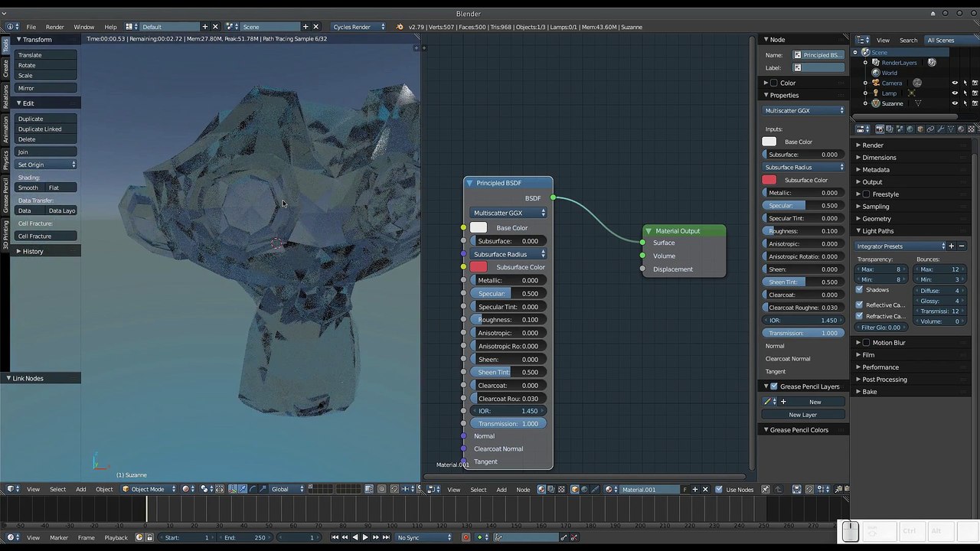Viewport: 980px width, 551px height.
Task: Click the Lamp icon in outliner
Action: (x=876, y=93)
